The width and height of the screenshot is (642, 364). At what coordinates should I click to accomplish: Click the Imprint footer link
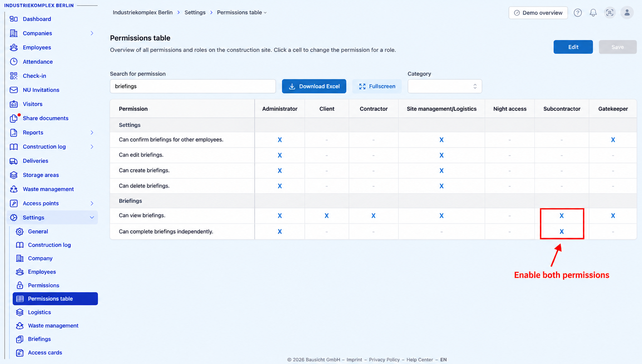[354, 360]
